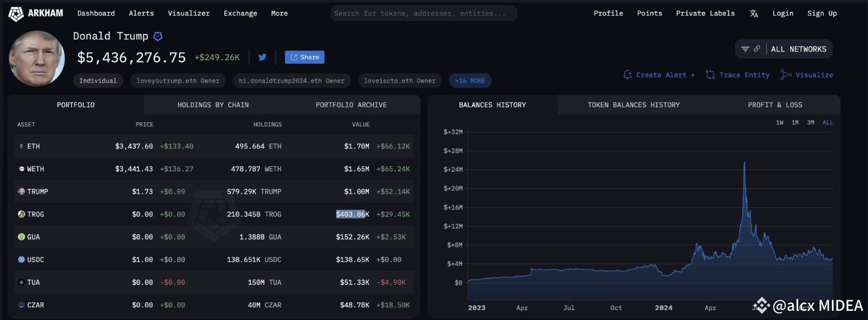Expand the +16 MORE labels
The image size is (868, 320).
470,80
